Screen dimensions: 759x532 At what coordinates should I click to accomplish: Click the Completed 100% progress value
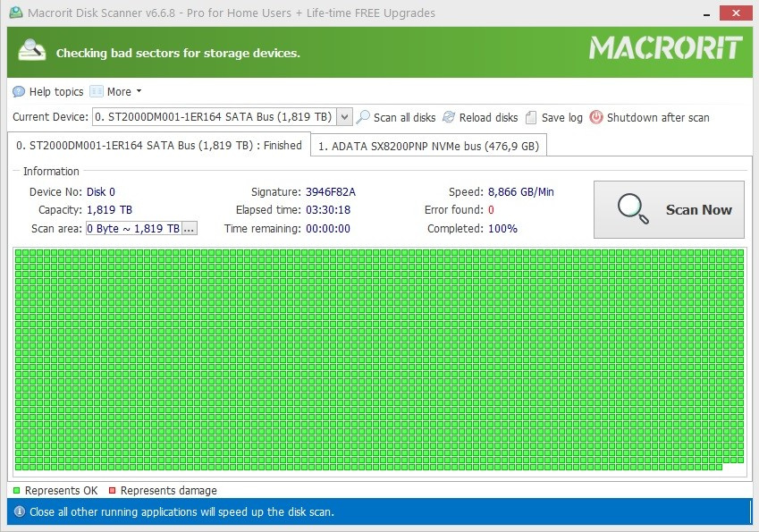click(x=505, y=228)
